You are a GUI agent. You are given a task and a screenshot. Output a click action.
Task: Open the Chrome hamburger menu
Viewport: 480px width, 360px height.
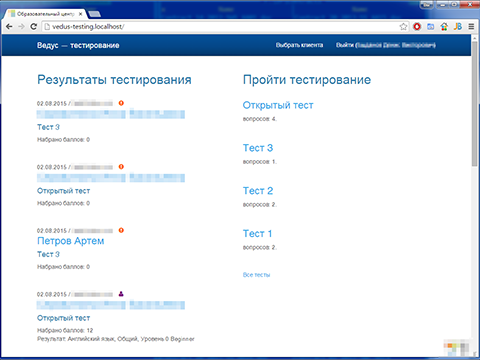point(471,27)
